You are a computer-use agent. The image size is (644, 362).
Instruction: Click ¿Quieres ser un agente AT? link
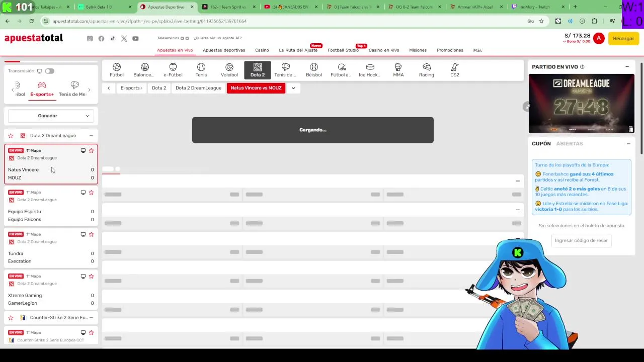pos(218,38)
